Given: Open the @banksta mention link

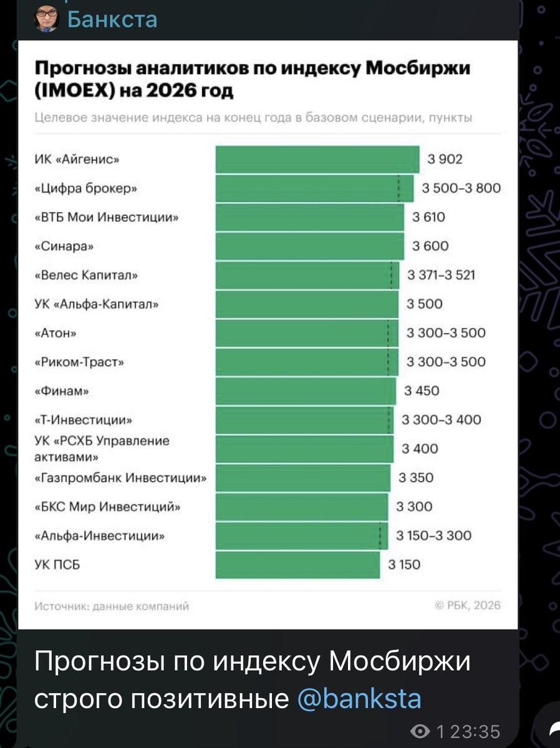Looking at the screenshot, I should [x=359, y=699].
